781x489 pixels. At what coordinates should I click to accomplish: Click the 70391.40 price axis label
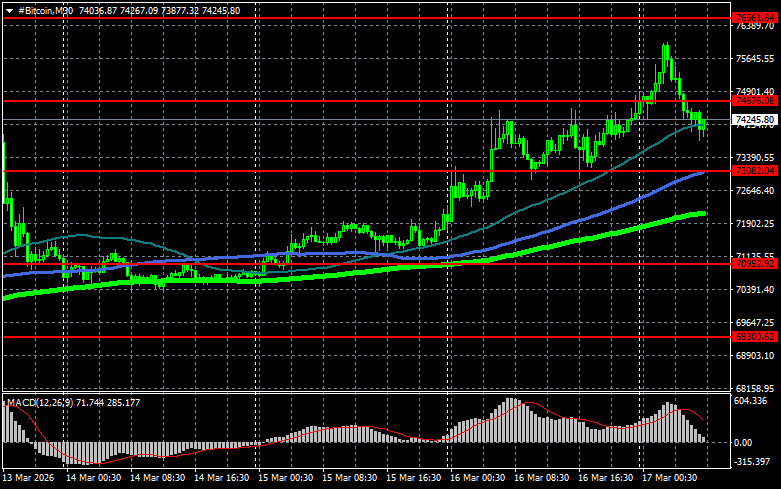(755, 289)
